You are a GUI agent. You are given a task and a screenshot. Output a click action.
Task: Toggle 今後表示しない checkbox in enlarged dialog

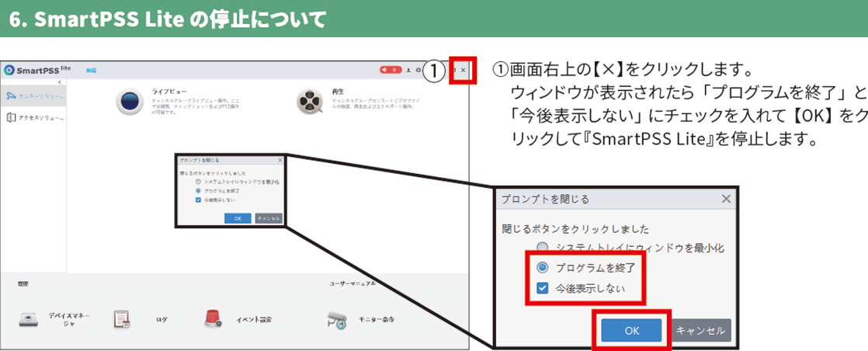pyautogui.click(x=543, y=288)
